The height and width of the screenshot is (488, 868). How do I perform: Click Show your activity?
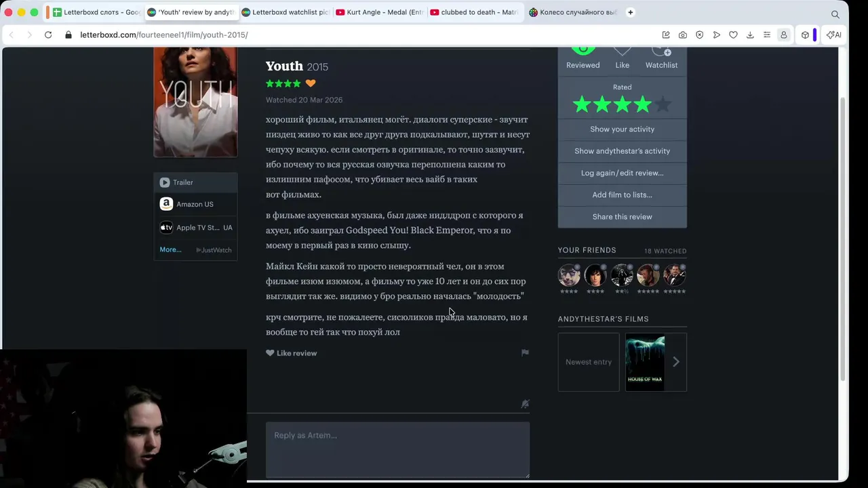tap(623, 129)
